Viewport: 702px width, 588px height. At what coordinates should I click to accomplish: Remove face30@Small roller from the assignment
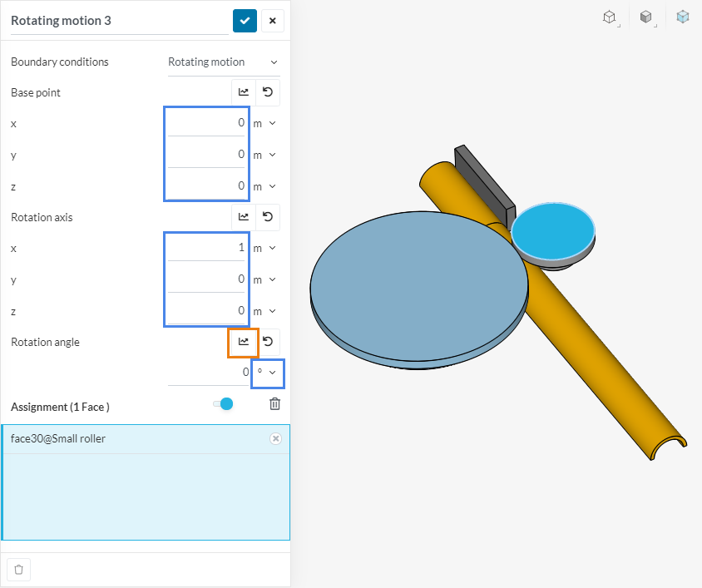tap(275, 439)
